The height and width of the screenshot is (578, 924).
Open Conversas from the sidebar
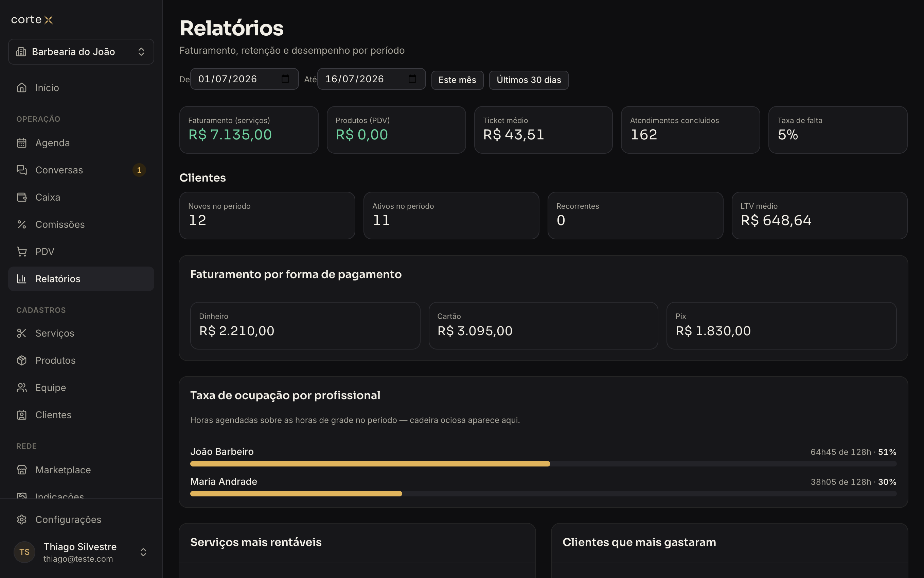81,170
